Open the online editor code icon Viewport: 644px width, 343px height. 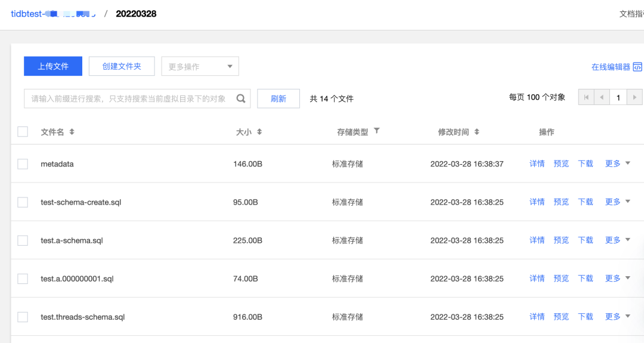pos(637,67)
